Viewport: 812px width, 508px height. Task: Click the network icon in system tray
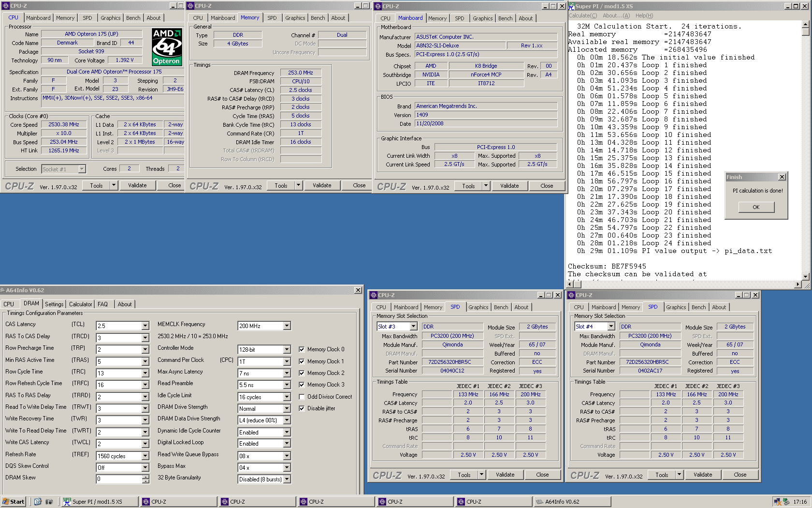(x=777, y=502)
